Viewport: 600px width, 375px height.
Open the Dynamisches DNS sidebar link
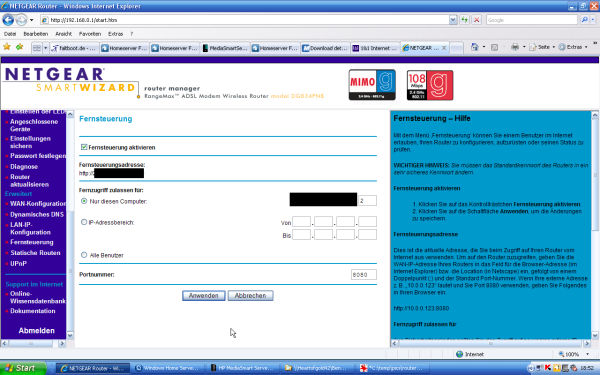click(x=37, y=214)
